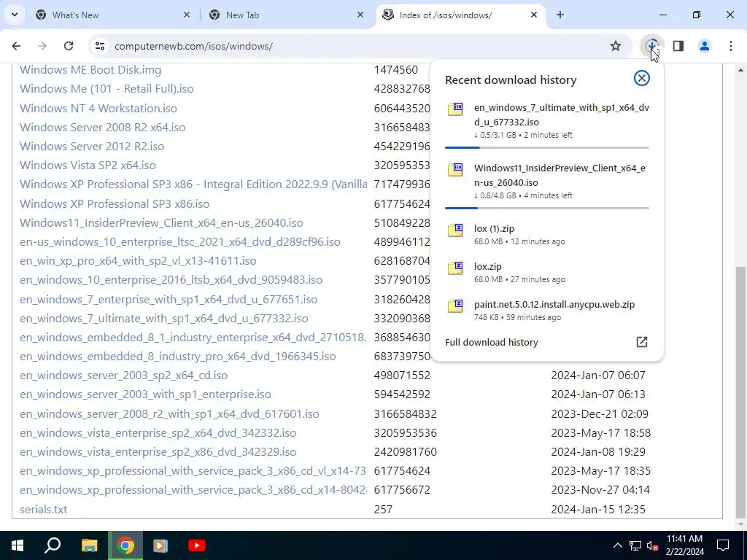The image size is (747, 560).
Task: Click Windows11_InsiderPreview_Client_x64_en-us_26040.iso page link
Action: pyautogui.click(x=161, y=223)
